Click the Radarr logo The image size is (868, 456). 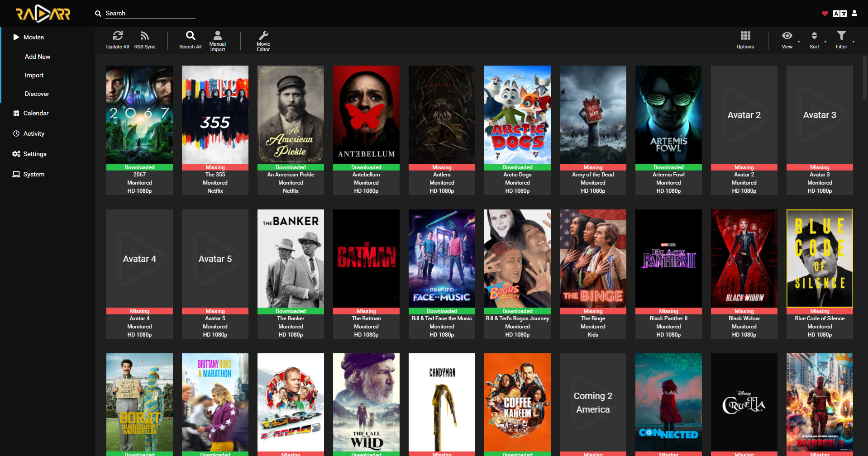(x=43, y=14)
